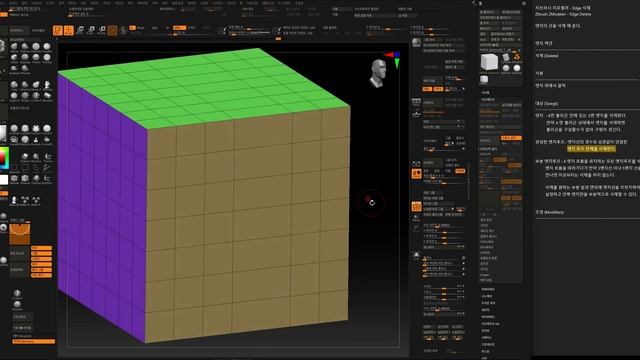This screenshot has height=360, width=640.
Task: Click the left sphere icon under cylinder thumbnail
Action: click(x=506, y=68)
